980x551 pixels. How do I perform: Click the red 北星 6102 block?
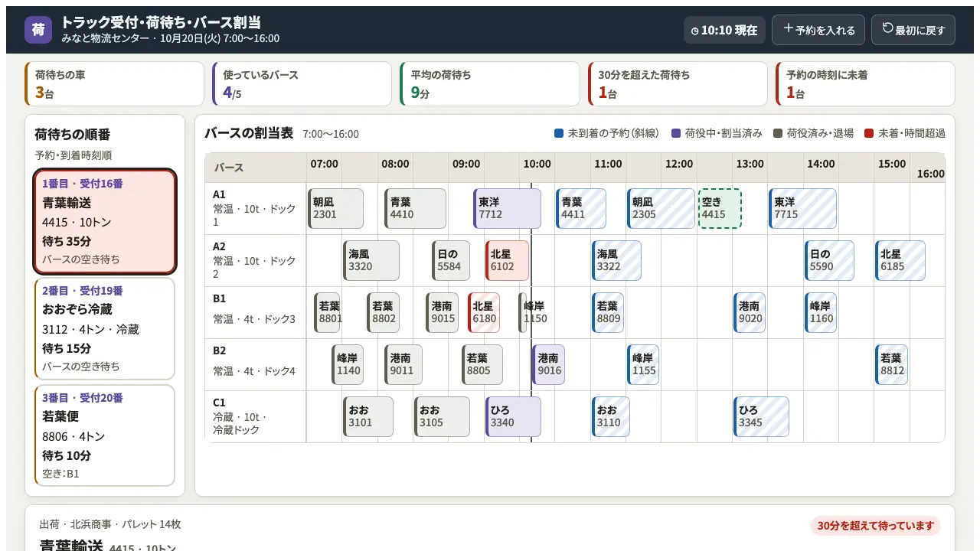click(x=507, y=260)
